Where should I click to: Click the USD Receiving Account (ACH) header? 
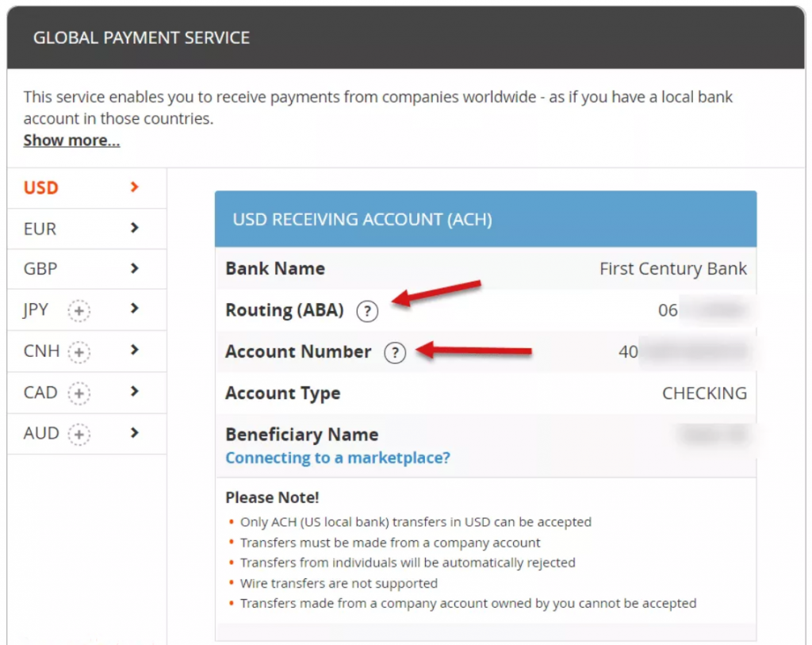tap(485, 219)
